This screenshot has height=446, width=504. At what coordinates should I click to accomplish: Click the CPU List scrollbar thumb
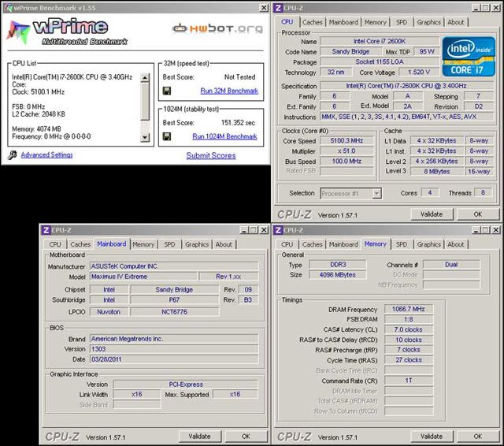(145, 102)
